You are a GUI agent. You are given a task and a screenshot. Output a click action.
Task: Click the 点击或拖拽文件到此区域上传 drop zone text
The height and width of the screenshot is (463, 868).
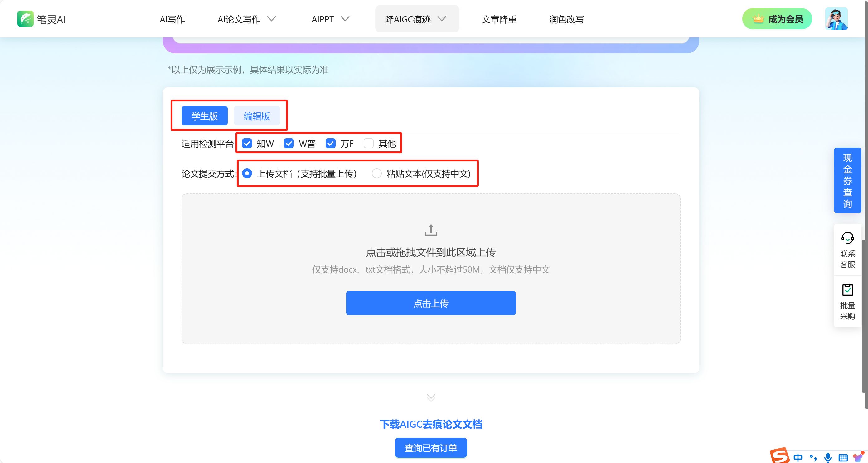[x=431, y=252]
